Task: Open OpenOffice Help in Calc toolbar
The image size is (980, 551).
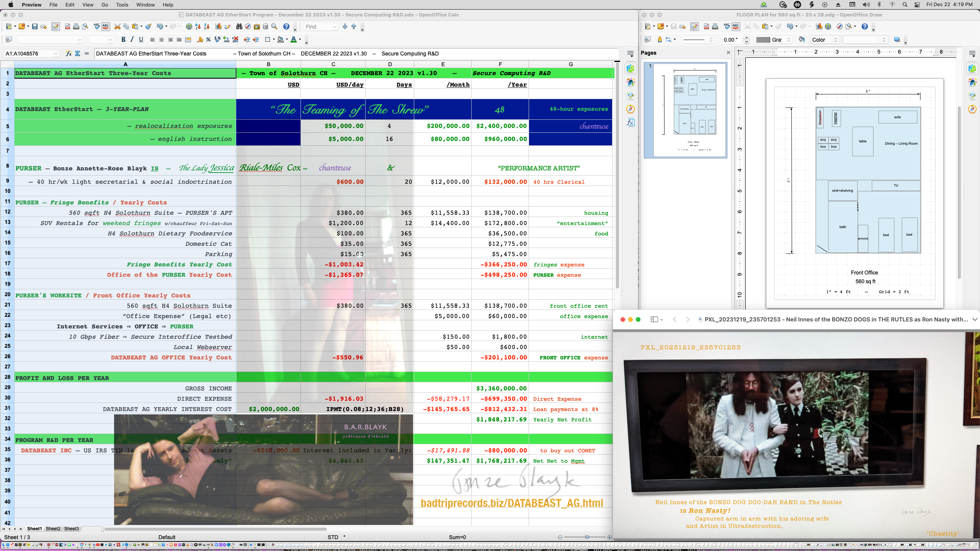Action: [286, 26]
